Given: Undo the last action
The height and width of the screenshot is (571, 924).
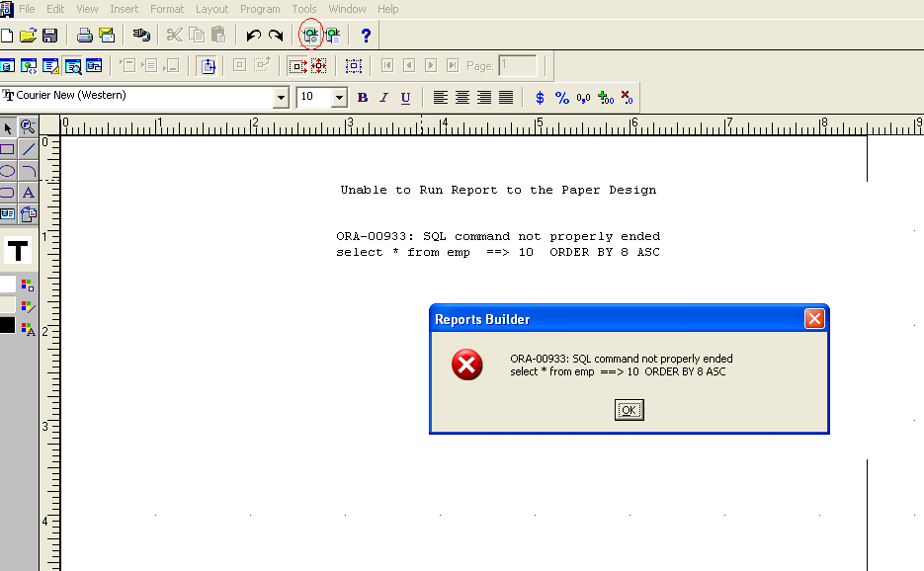Looking at the screenshot, I should 253,36.
